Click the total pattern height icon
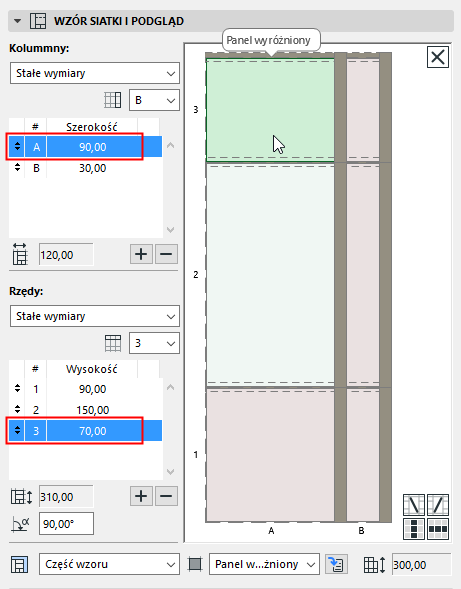The image size is (461, 589). click(x=21, y=497)
